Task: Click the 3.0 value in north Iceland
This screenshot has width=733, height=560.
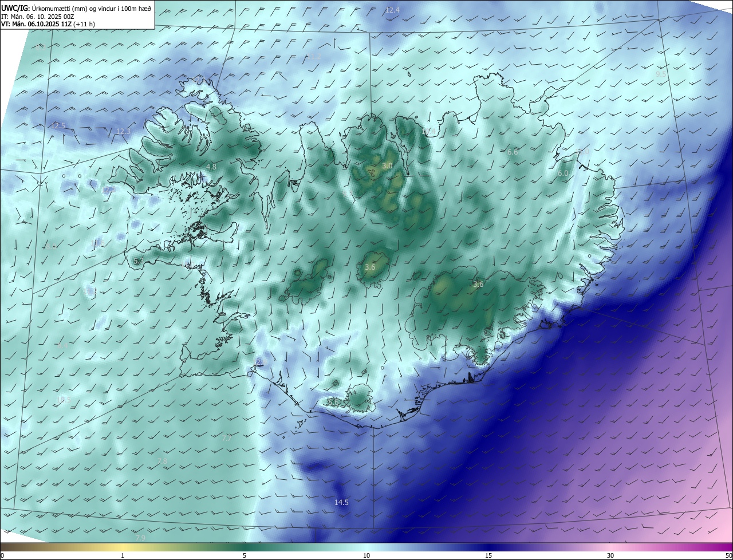Action: [x=387, y=166]
